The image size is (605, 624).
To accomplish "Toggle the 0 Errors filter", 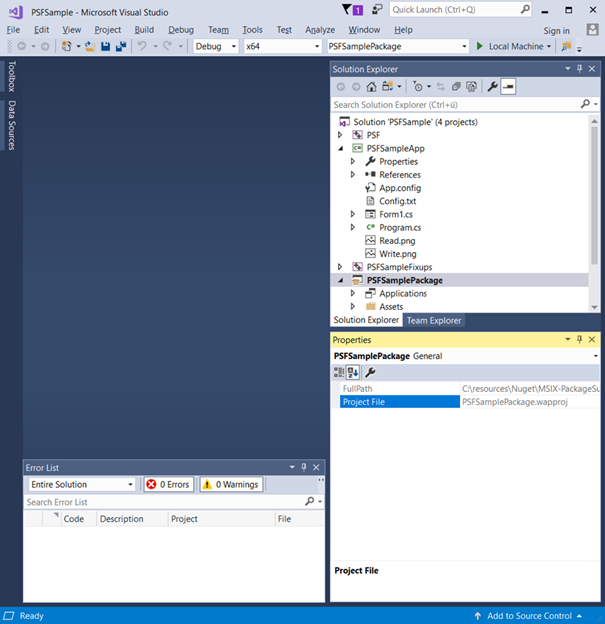I will 169,484.
